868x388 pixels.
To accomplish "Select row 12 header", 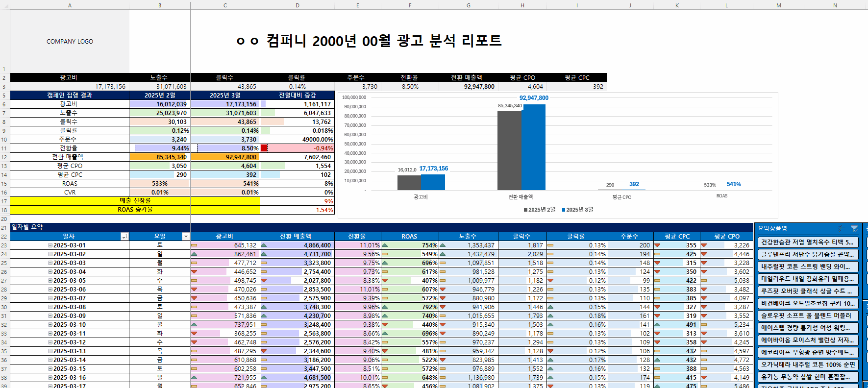I will [4, 157].
